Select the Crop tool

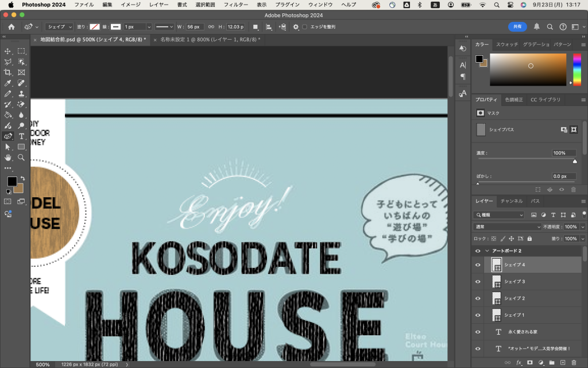point(8,72)
